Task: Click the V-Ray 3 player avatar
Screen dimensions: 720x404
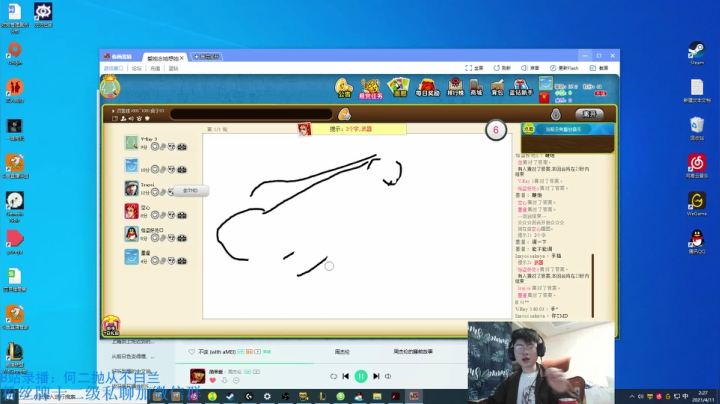Action: (x=131, y=142)
